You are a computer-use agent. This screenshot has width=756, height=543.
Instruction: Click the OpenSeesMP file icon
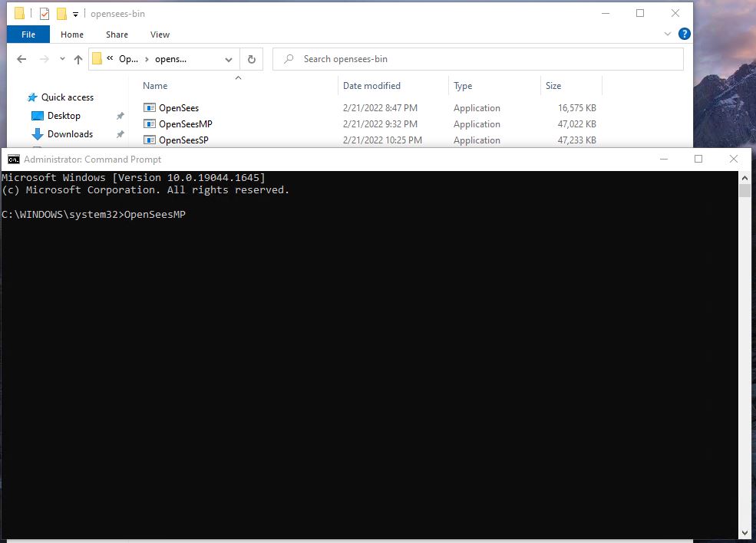tap(150, 123)
